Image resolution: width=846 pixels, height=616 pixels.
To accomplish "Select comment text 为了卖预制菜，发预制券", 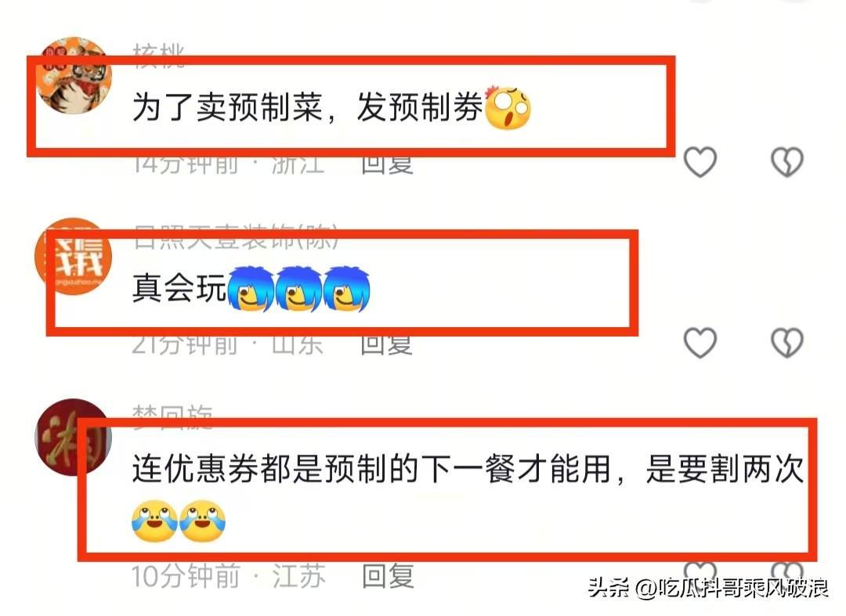I will click(x=308, y=107).
